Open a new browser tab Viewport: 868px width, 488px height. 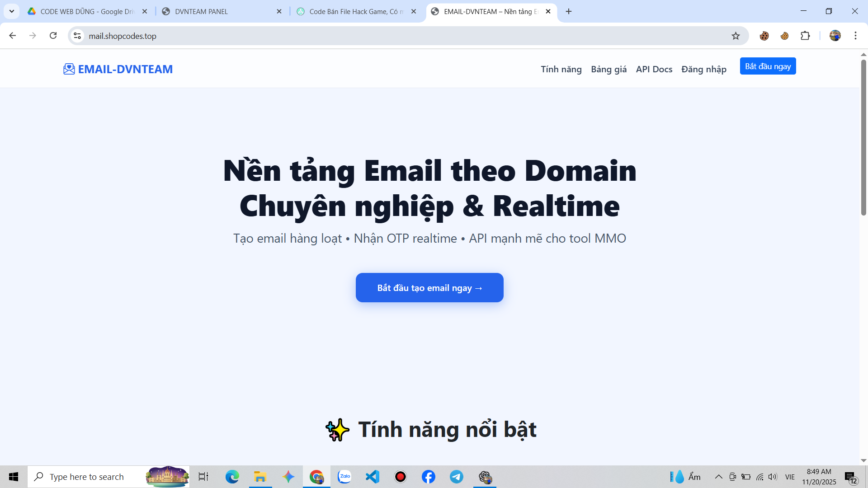[569, 11]
